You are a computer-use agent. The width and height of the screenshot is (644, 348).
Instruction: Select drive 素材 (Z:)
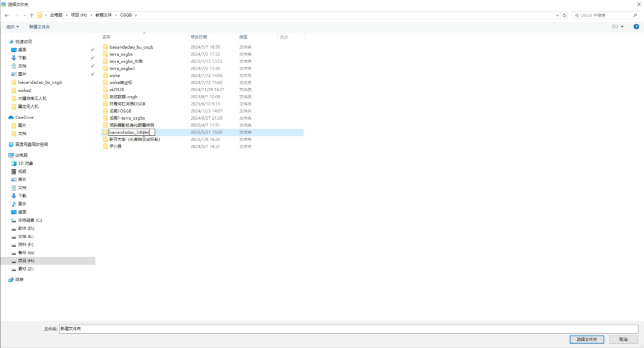coord(26,269)
